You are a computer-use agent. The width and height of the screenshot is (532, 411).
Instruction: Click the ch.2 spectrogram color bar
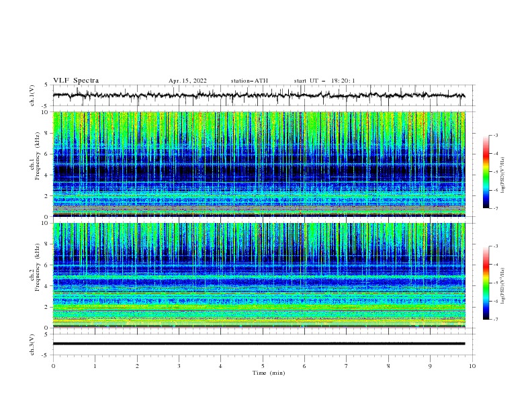[486, 283]
